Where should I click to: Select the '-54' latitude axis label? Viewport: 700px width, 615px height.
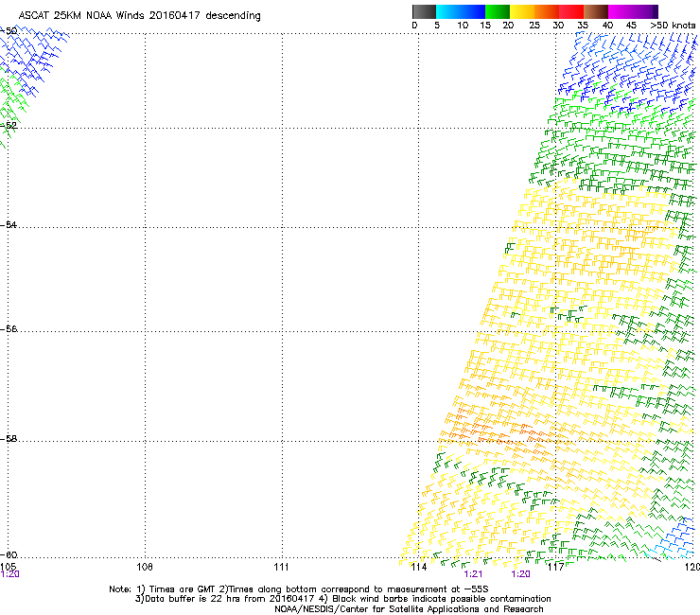(9, 224)
